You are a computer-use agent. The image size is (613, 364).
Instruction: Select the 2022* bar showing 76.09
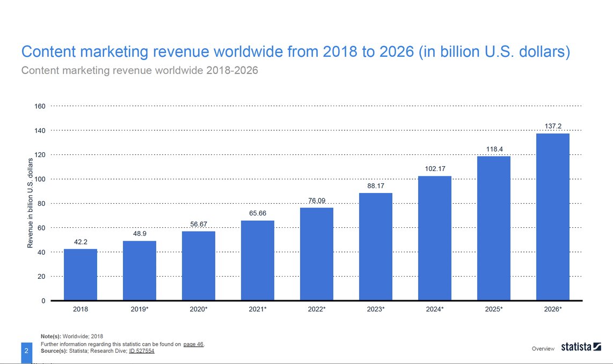317,254
